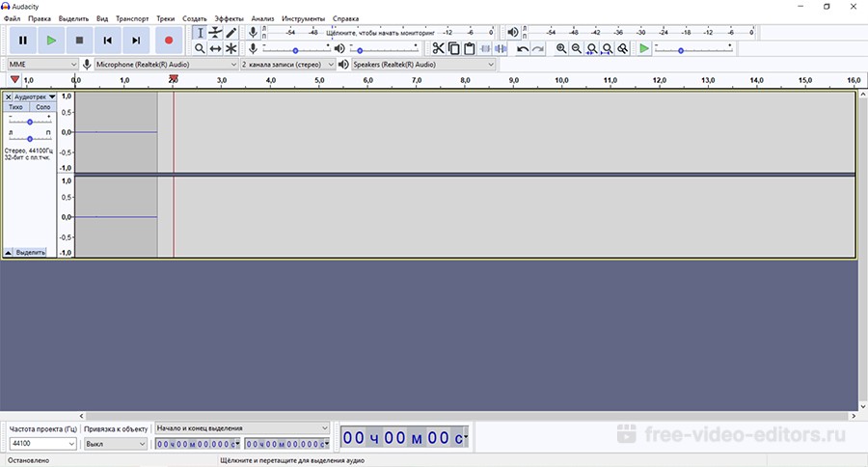868x467 pixels.
Task: Click the playback volume slider
Action: 384,49
